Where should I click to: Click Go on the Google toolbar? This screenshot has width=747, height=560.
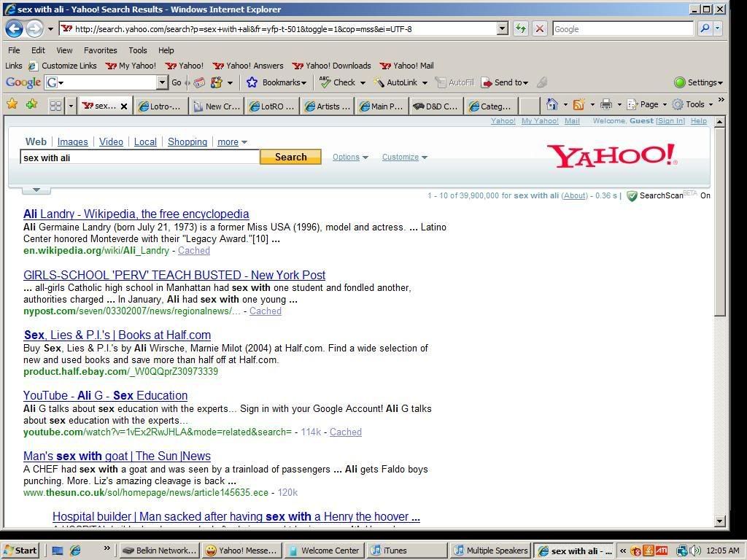[x=177, y=82]
